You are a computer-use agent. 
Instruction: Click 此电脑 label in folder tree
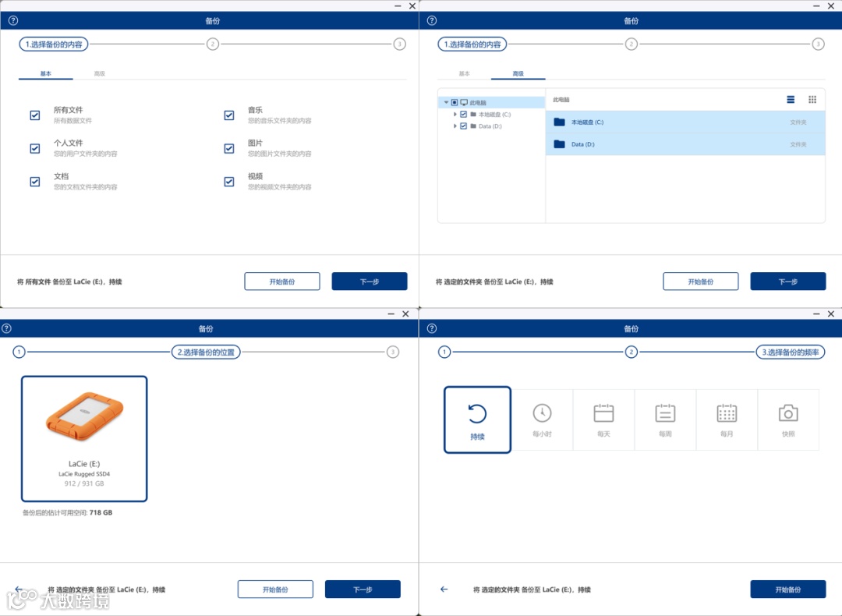tap(478, 102)
